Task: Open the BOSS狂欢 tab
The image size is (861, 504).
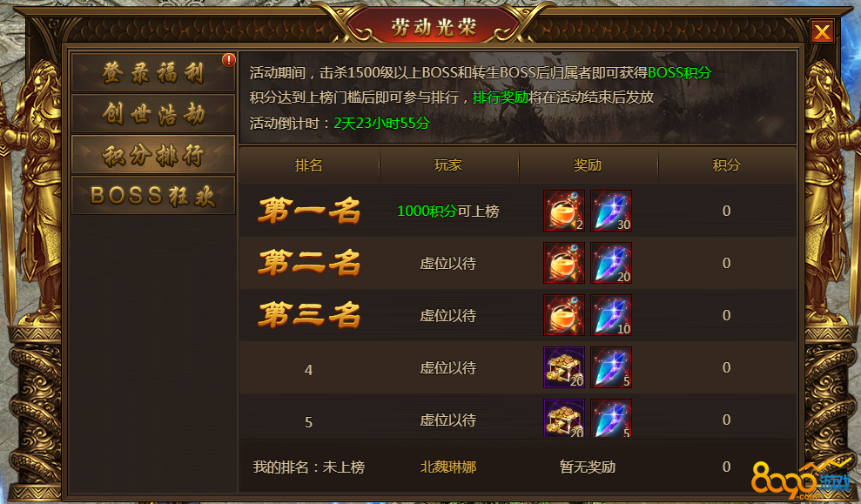Action: tap(153, 196)
